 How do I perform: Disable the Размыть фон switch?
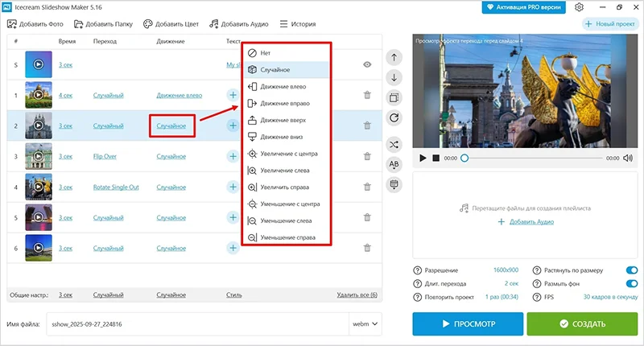tap(630, 283)
